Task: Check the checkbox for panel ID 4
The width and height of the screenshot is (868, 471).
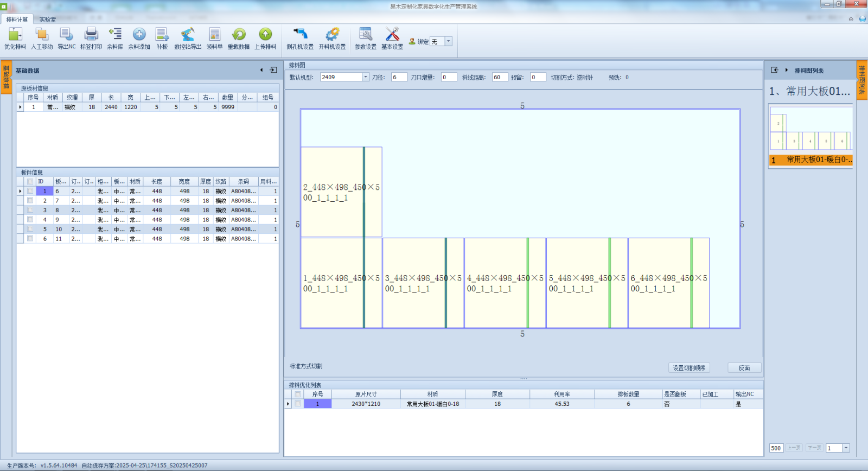Action: point(30,219)
